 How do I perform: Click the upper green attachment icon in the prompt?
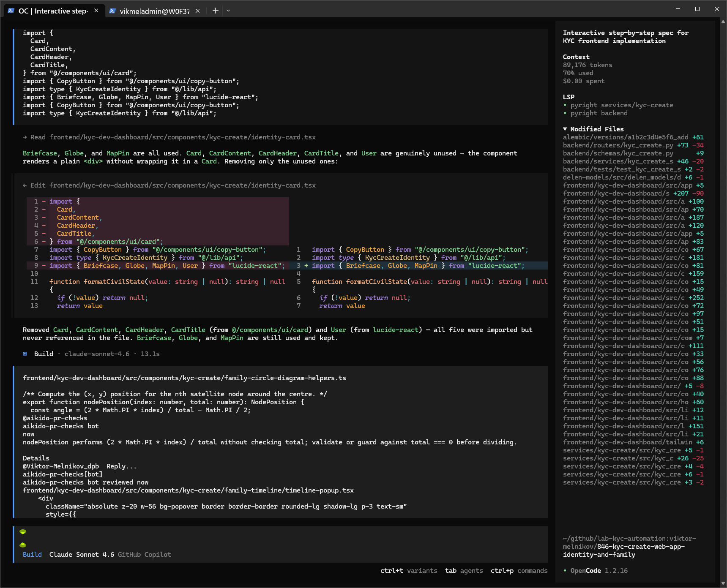[23, 532]
